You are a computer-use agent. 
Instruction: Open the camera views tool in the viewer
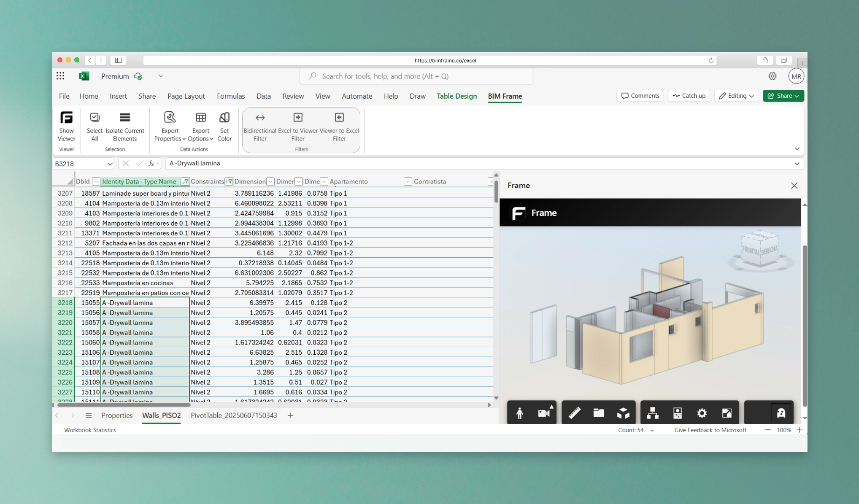544,412
